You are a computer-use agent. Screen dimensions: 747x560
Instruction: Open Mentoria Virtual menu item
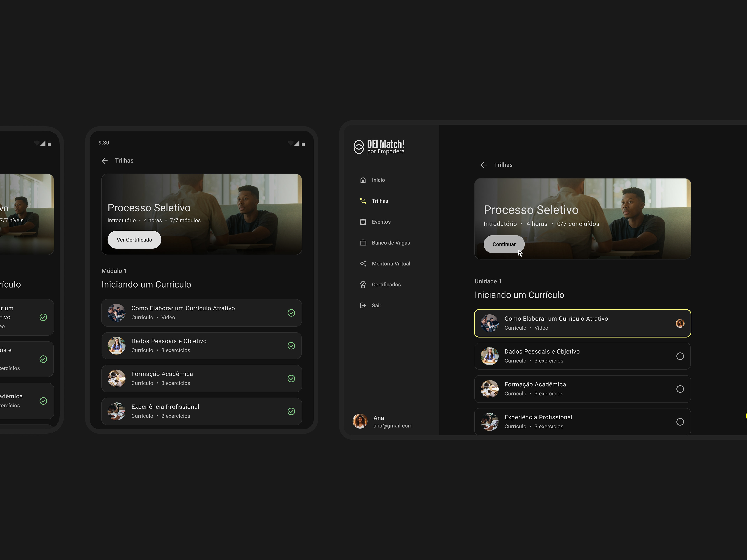(x=391, y=264)
